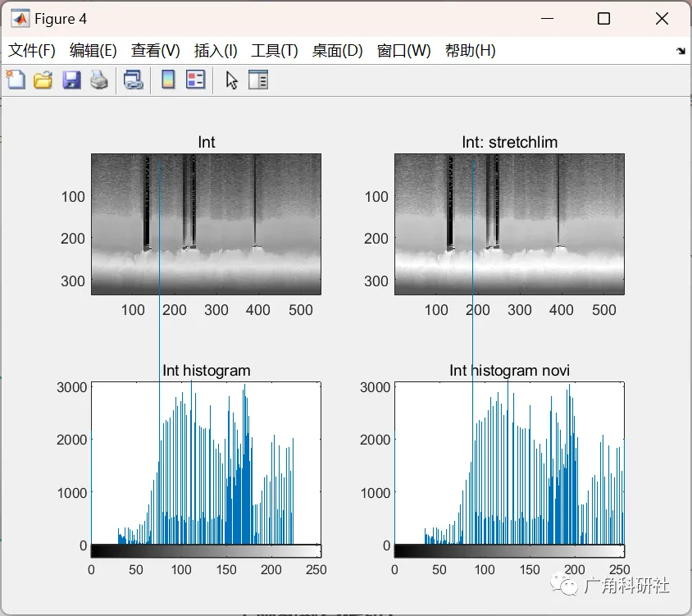Create a new figure with toolbar icon
The width and height of the screenshot is (692, 616).
pyautogui.click(x=16, y=80)
